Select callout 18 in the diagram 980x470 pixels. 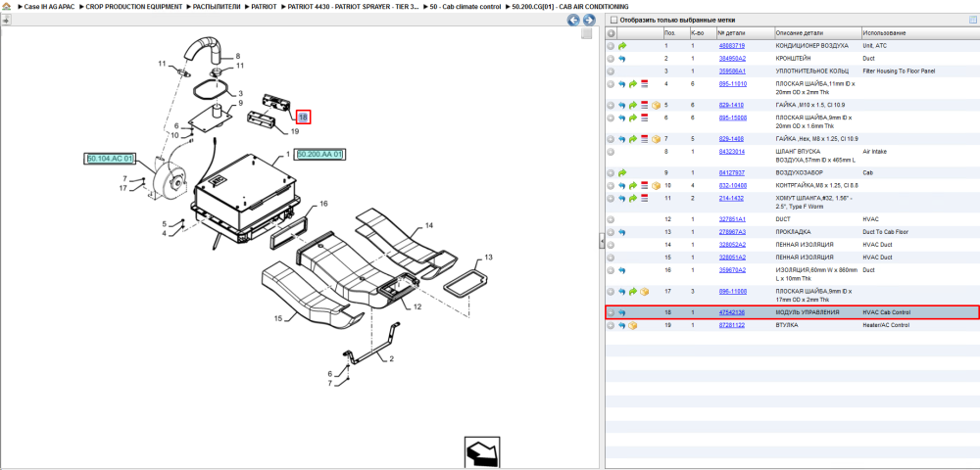(303, 117)
